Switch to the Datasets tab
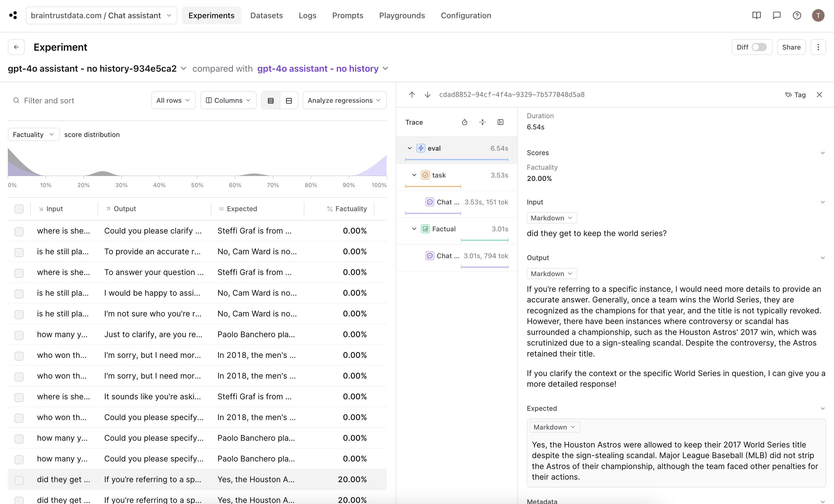Screen dimensions: 834x504 [x=267, y=16]
